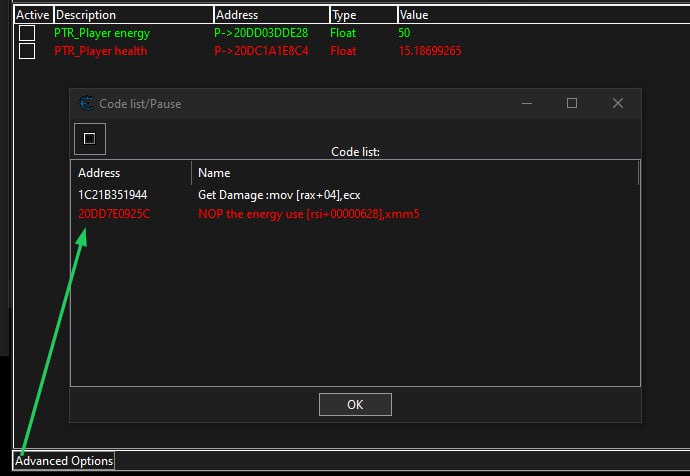Click the Float type of PTR_Player health
Viewport: 690px width, 476px height.
point(343,50)
